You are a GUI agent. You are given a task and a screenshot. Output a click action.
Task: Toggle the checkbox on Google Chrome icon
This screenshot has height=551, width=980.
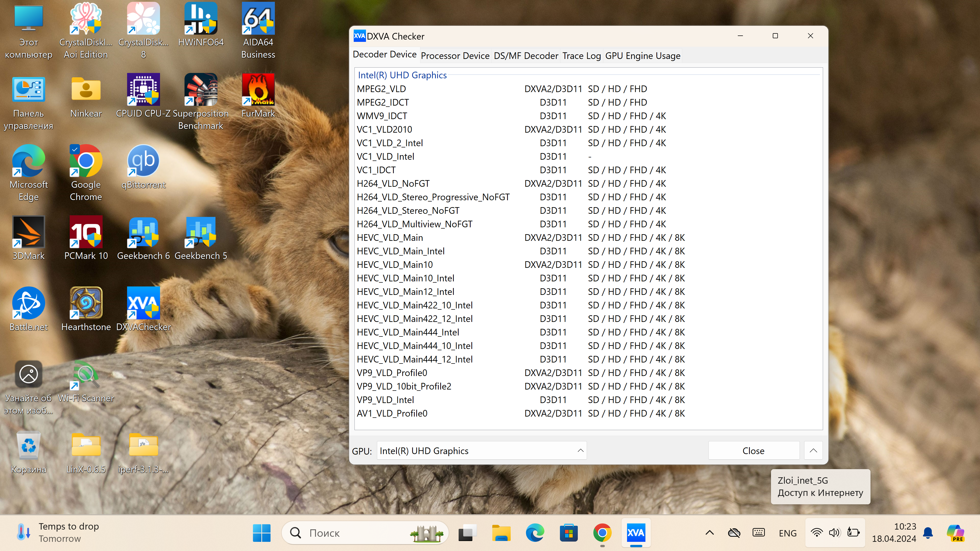[x=75, y=149]
